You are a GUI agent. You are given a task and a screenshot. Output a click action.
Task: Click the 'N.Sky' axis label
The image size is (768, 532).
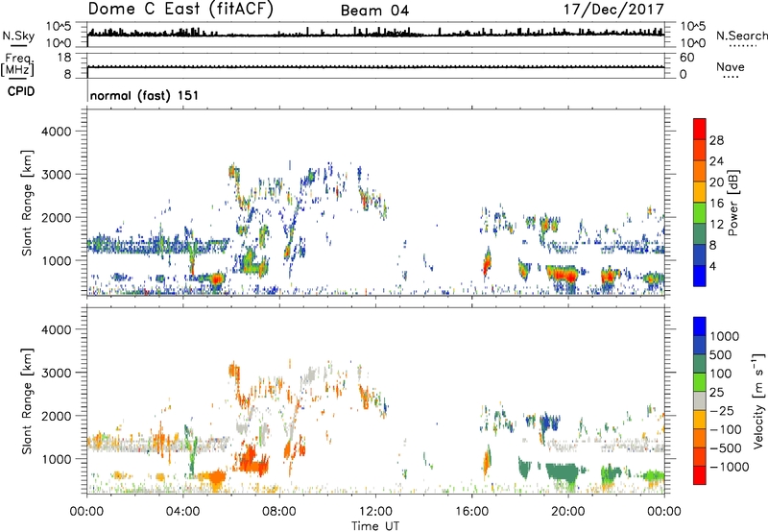18,36
